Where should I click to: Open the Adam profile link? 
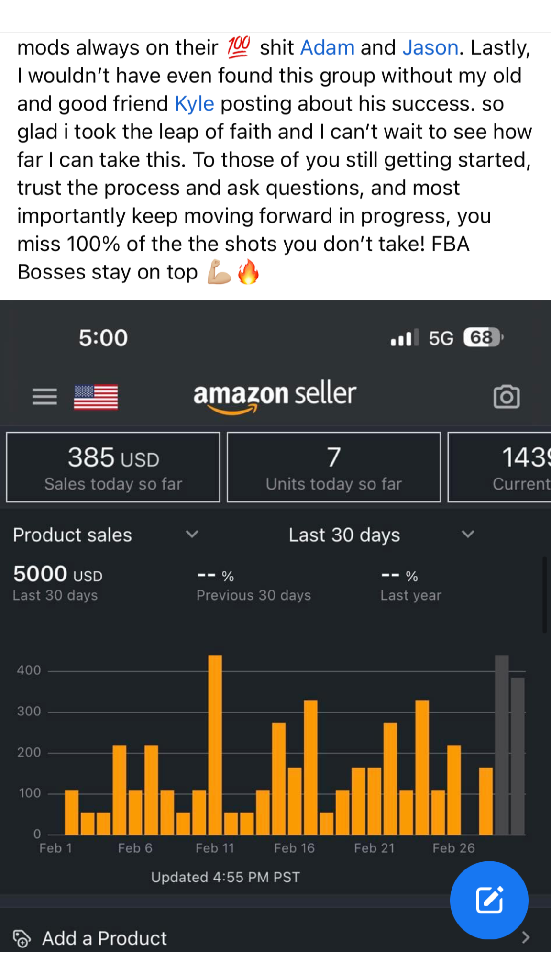(x=327, y=48)
